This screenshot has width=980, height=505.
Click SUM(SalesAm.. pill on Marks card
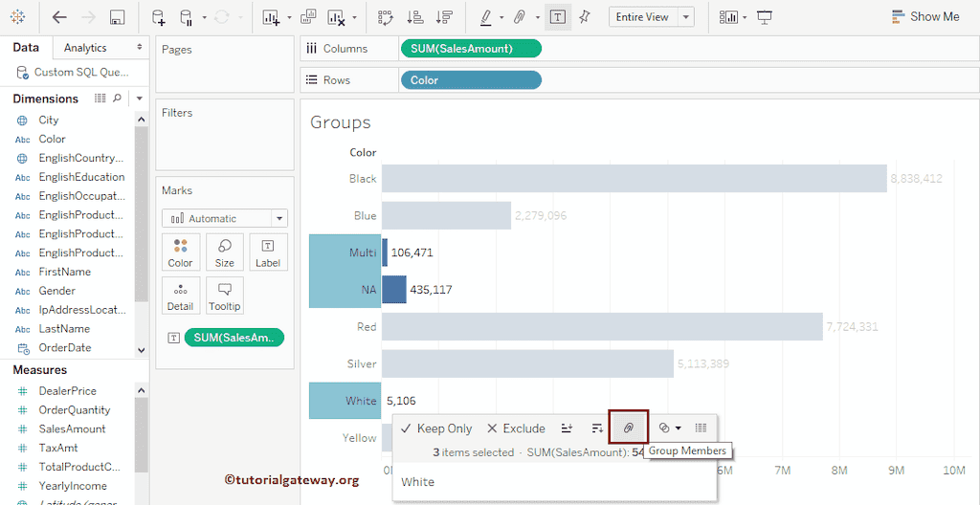tap(234, 338)
